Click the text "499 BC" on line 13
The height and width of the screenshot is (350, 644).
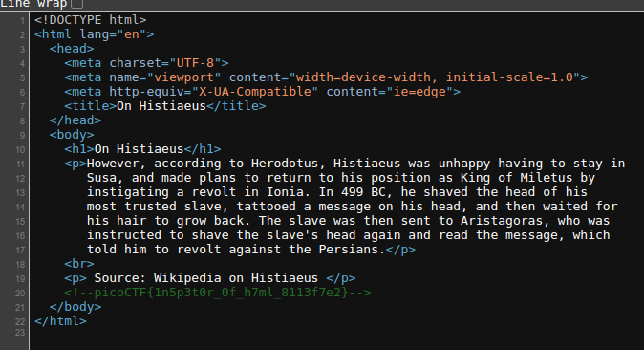click(x=363, y=192)
